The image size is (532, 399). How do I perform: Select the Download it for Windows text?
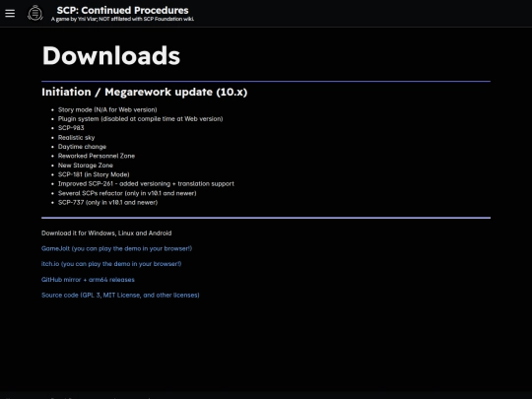coord(106,233)
